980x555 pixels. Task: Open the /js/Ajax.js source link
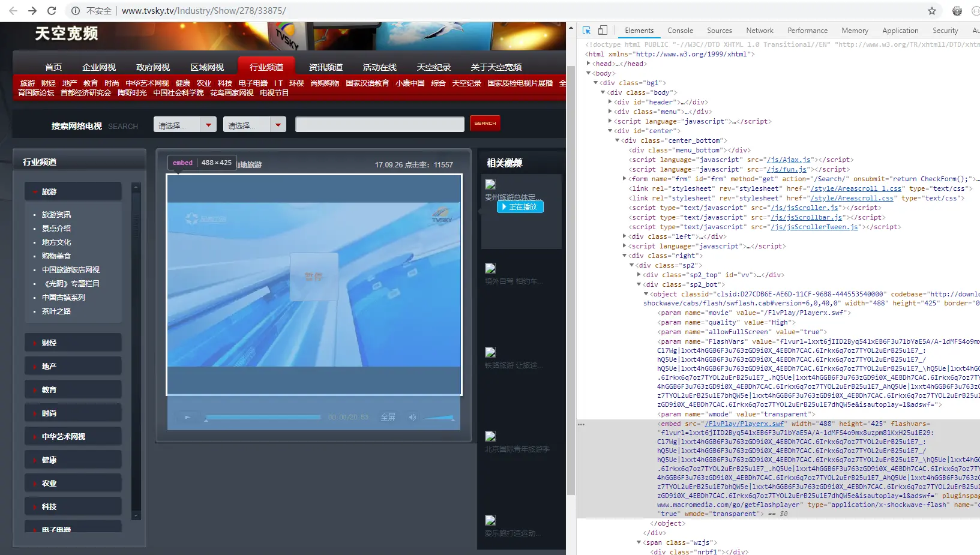coord(789,160)
